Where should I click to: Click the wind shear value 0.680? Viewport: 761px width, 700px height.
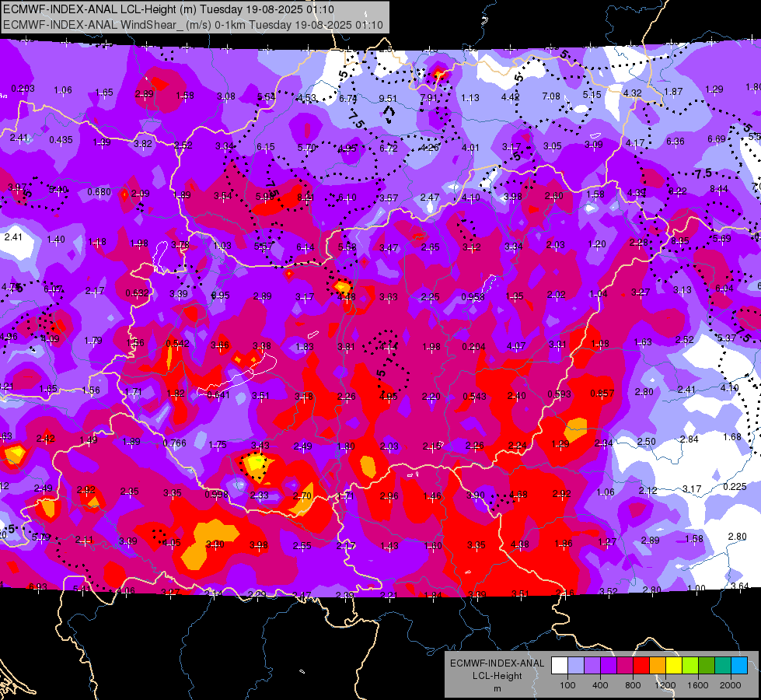pyautogui.click(x=99, y=192)
